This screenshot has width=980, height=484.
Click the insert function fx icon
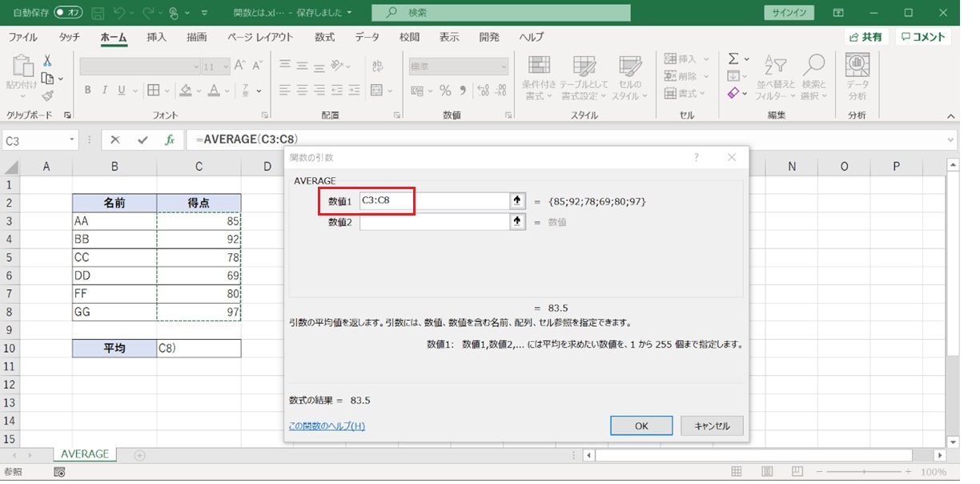tap(170, 139)
